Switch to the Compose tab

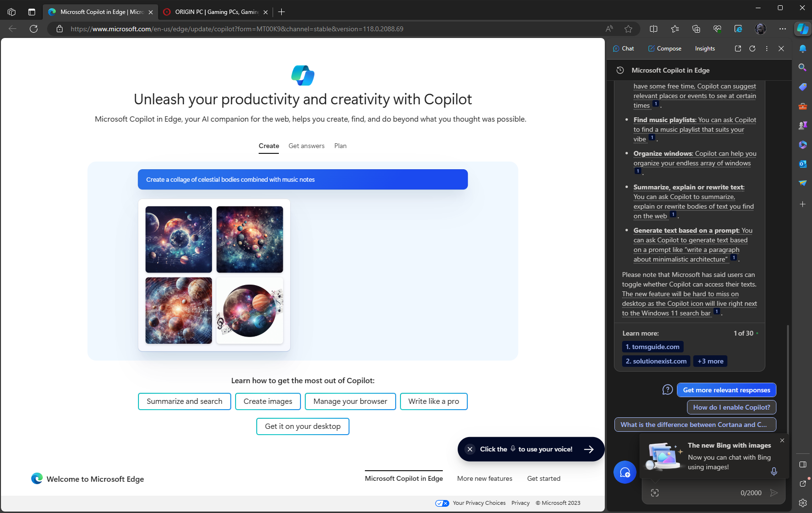(x=664, y=49)
